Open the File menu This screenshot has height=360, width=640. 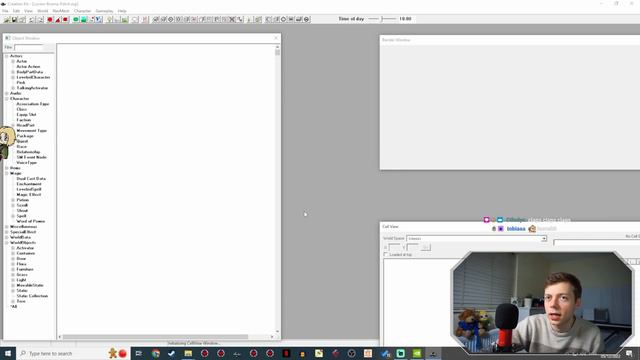point(5,11)
